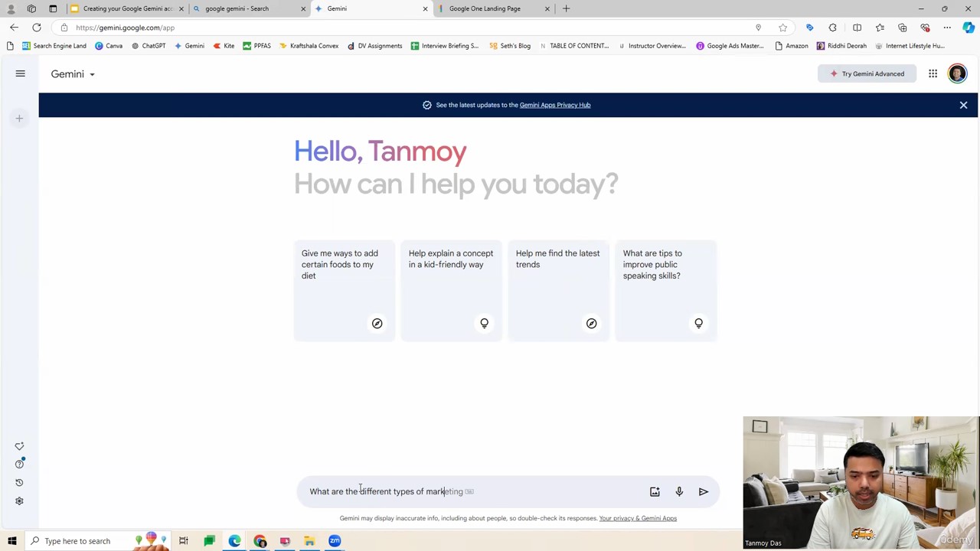Switch to google gemini - Search tab
The image size is (980, 551).
click(249, 8)
